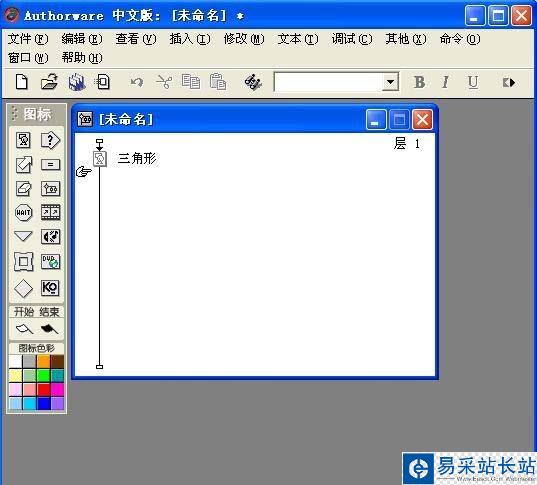The height and width of the screenshot is (485, 537).
Task: Pick the purple icon color swatch
Action: pyautogui.click(x=57, y=403)
